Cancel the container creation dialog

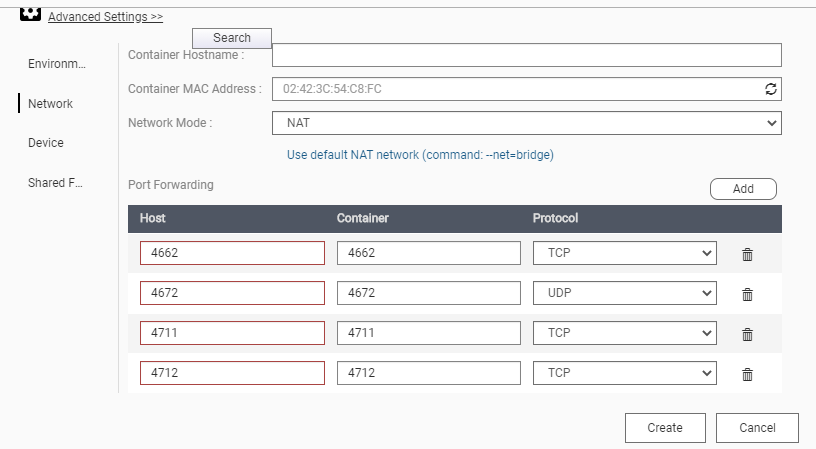coord(757,428)
